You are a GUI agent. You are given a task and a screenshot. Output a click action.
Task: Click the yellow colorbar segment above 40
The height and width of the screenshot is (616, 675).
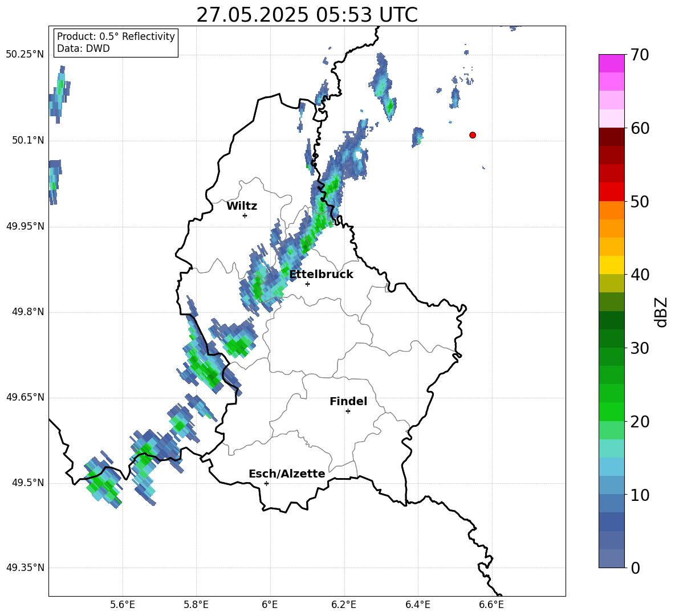(612, 265)
